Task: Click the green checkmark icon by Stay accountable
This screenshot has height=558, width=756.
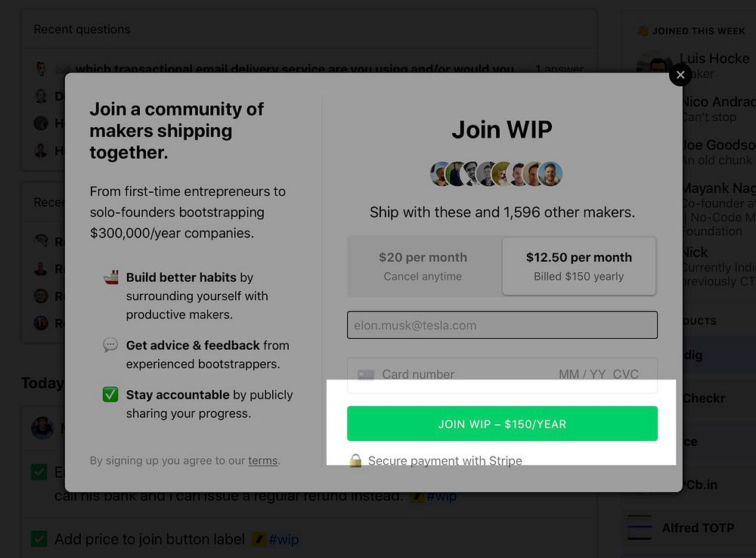Action: [110, 395]
